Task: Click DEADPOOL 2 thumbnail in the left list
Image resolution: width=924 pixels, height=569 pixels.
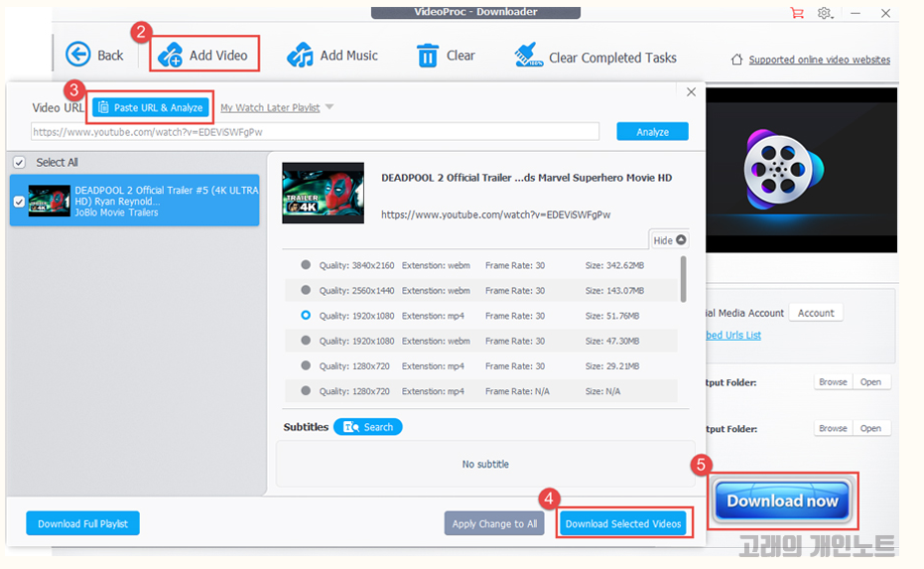Action: (50, 201)
